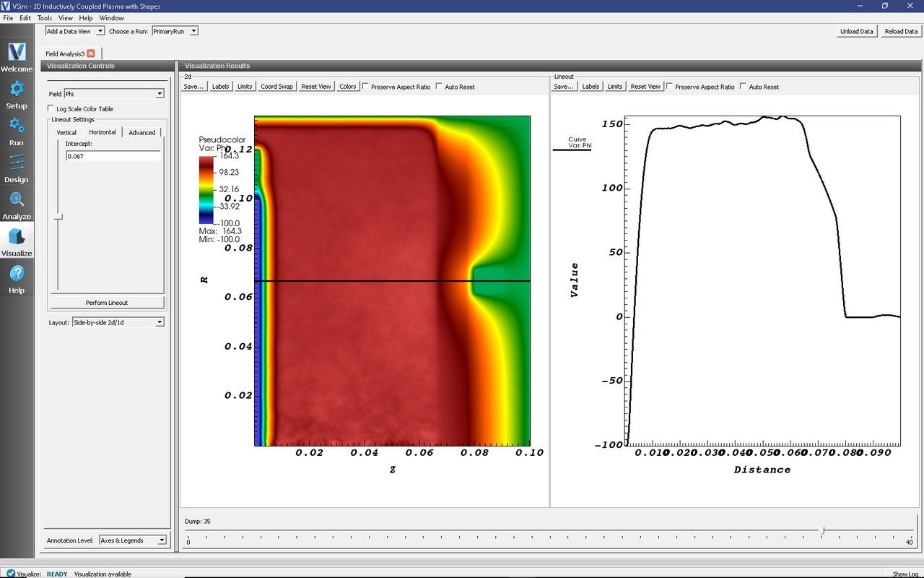The width and height of the screenshot is (924, 578).
Task: Click the Visualize status checkmark icon
Action: (11, 574)
